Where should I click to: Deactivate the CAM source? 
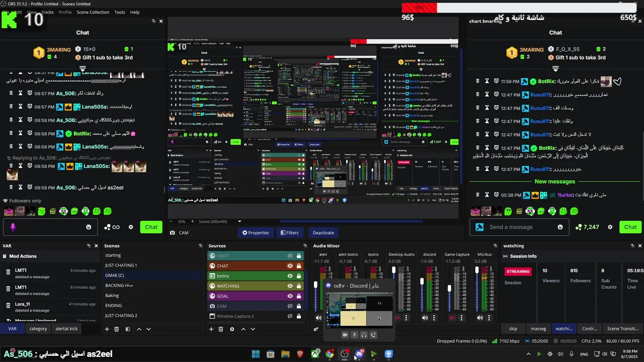tap(323, 233)
